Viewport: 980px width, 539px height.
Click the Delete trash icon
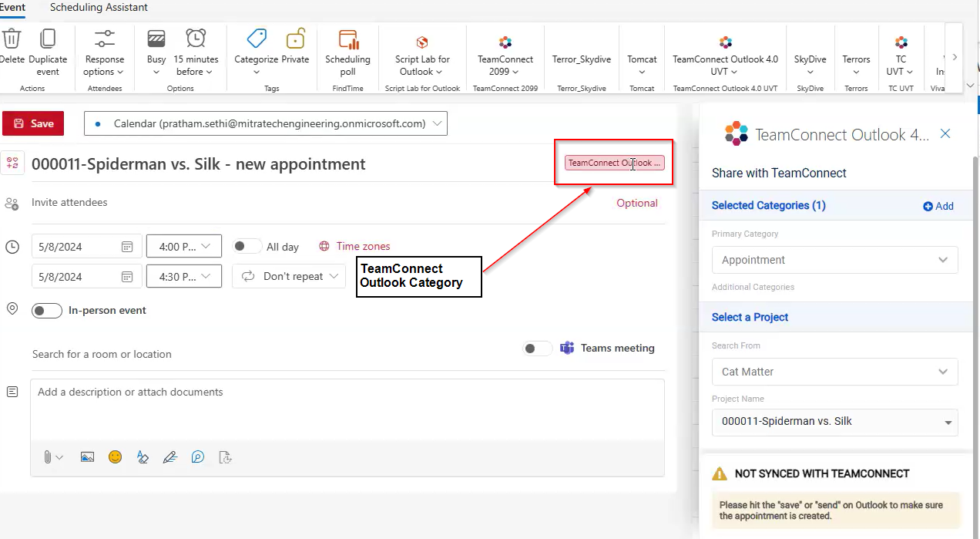(x=11, y=38)
